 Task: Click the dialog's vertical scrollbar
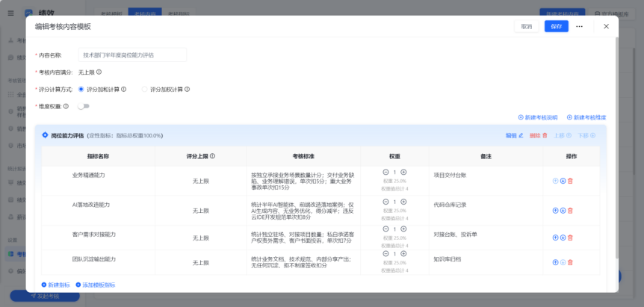(x=616, y=148)
